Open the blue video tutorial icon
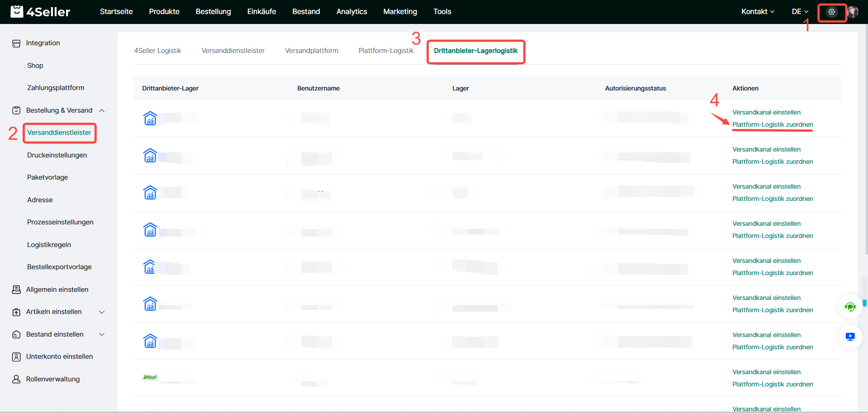 click(850, 337)
